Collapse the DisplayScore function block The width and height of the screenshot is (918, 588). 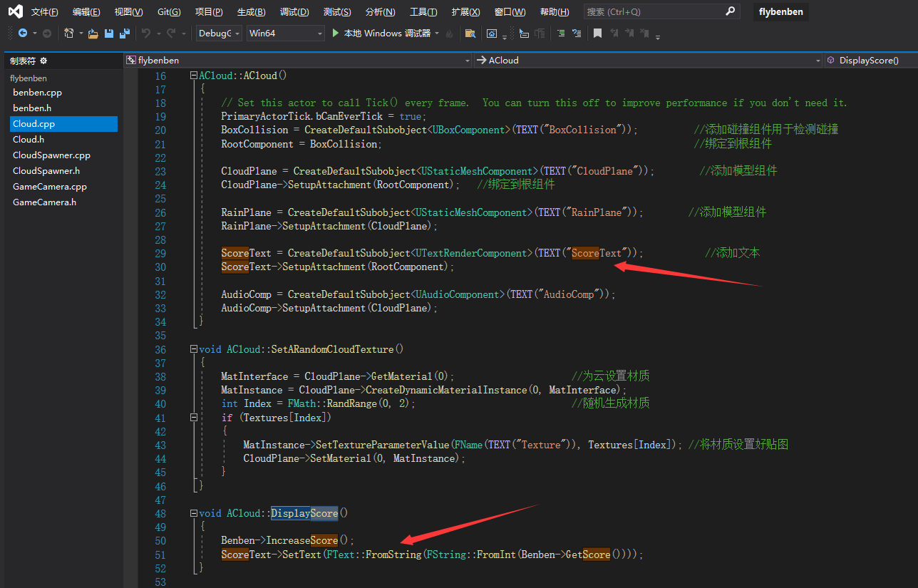(x=194, y=513)
